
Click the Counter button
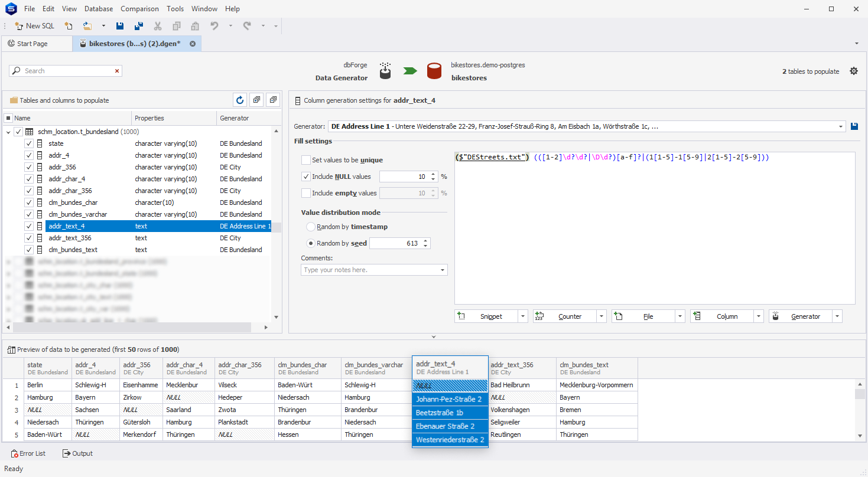click(x=565, y=316)
